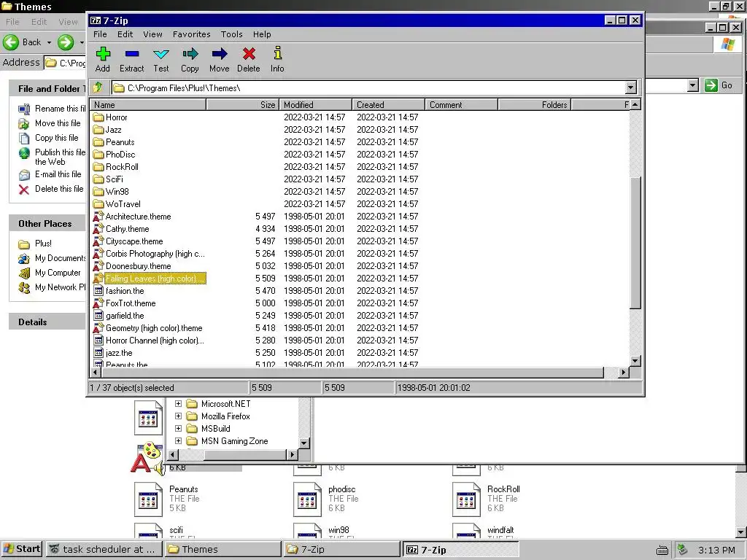The width and height of the screenshot is (747, 560).
Task: Click Delete this file red X icon
Action: (24, 190)
